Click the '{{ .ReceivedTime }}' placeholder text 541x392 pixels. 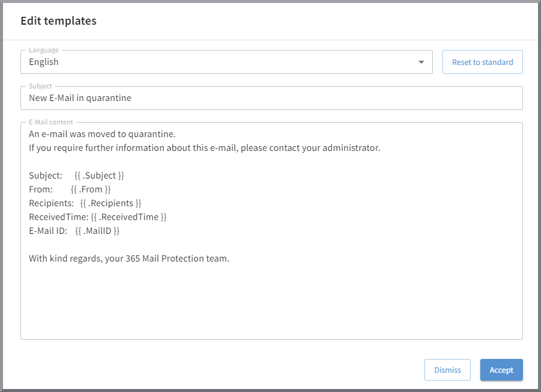coord(129,217)
